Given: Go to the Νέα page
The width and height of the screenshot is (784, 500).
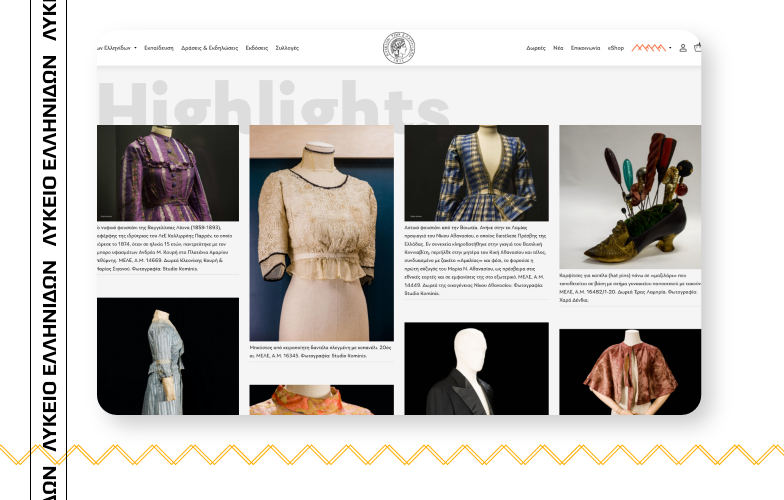Looking at the screenshot, I should [x=558, y=48].
